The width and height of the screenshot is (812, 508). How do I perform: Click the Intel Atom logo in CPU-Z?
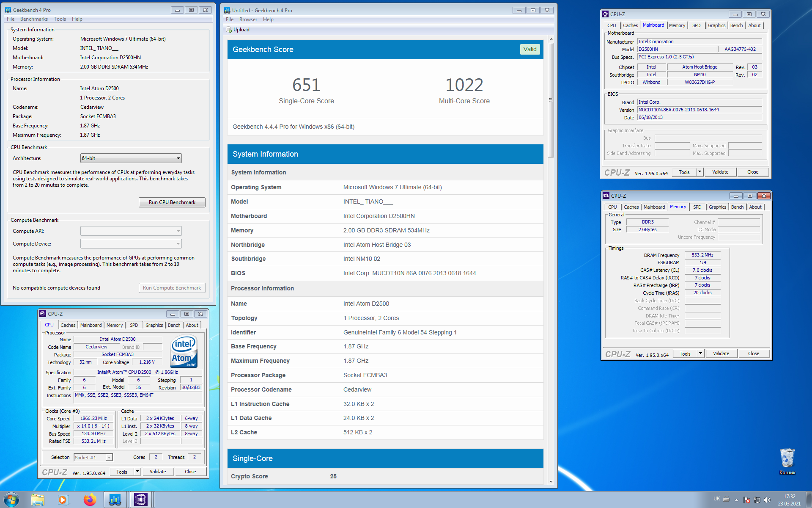pos(184,351)
